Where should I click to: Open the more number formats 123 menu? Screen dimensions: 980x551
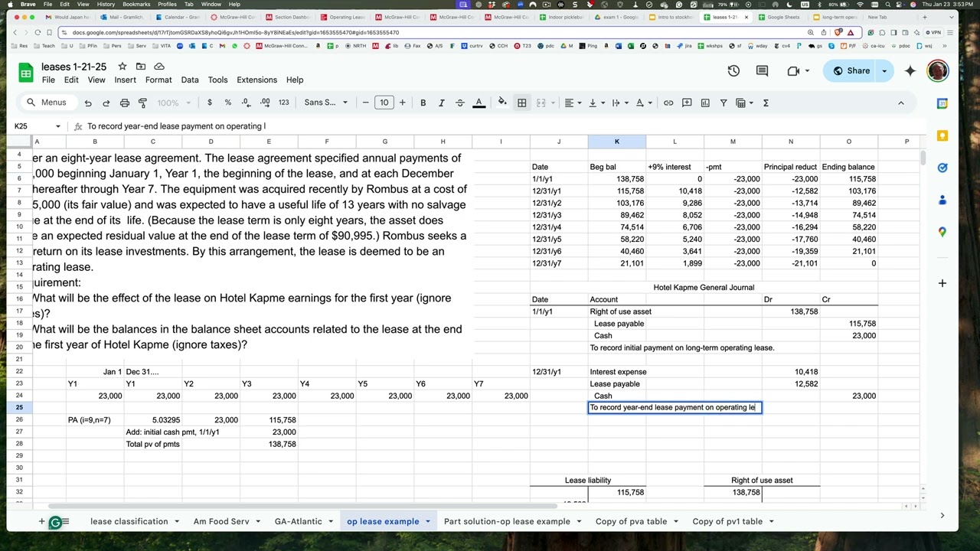coord(284,103)
